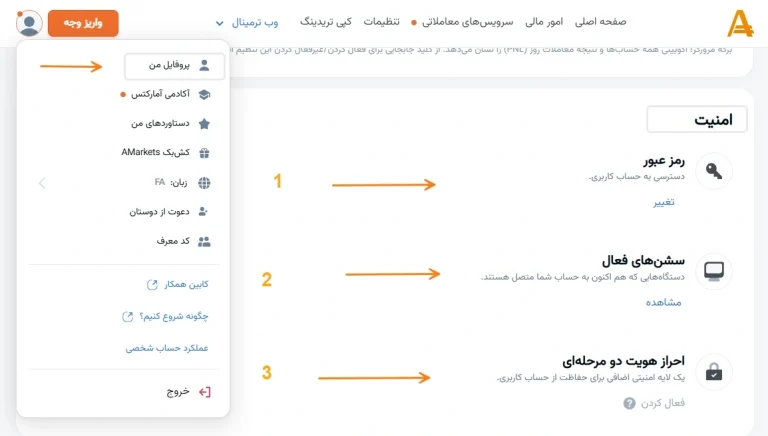The image size is (768, 436).
Task: Click the lock icon for احراز هویت دو مرحله‌ای
Action: pos(714,372)
